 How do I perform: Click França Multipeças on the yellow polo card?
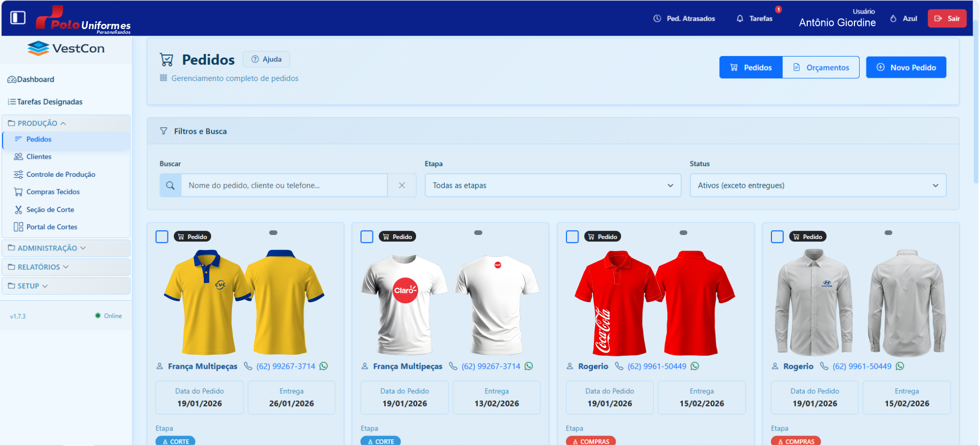203,366
